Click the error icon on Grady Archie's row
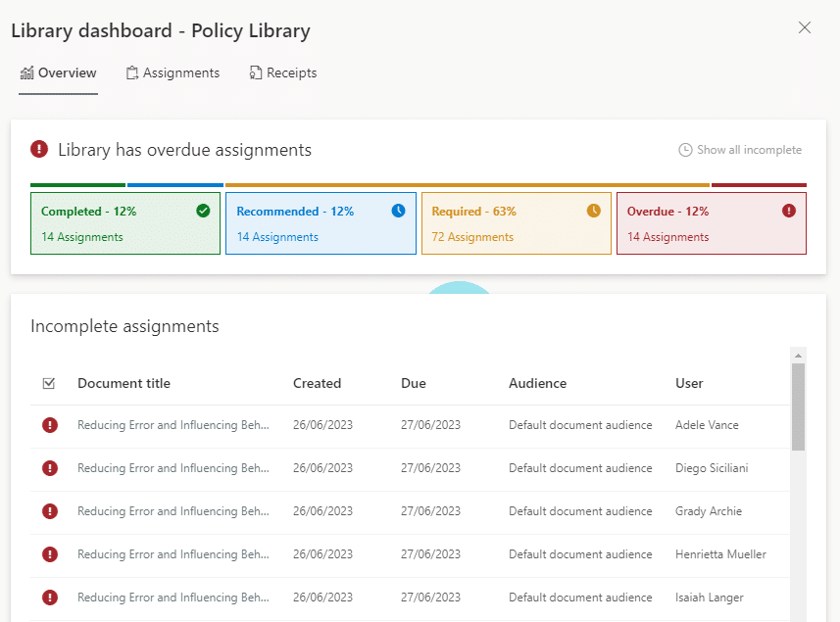 (50, 511)
